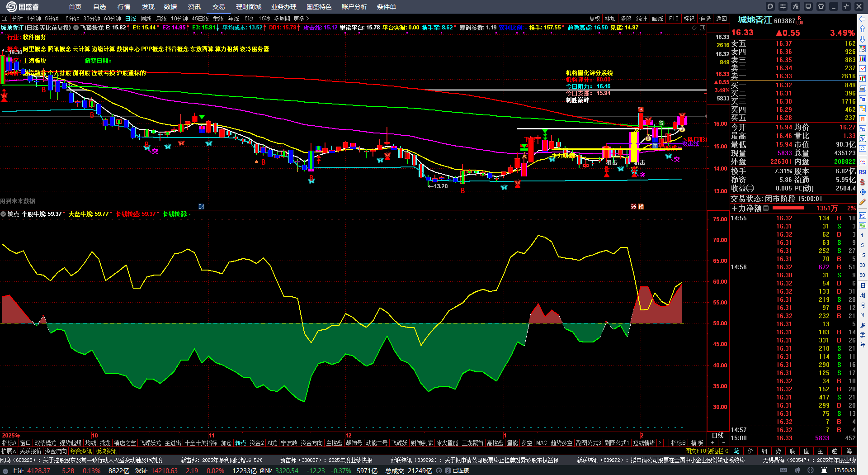868x475 pixels.
Task: Open the 凤鸣 (603225) news headline
Action: (x=81, y=460)
